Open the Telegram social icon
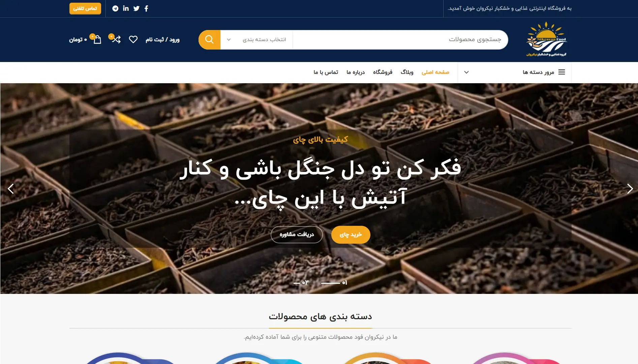This screenshot has width=638, height=364. point(115,8)
